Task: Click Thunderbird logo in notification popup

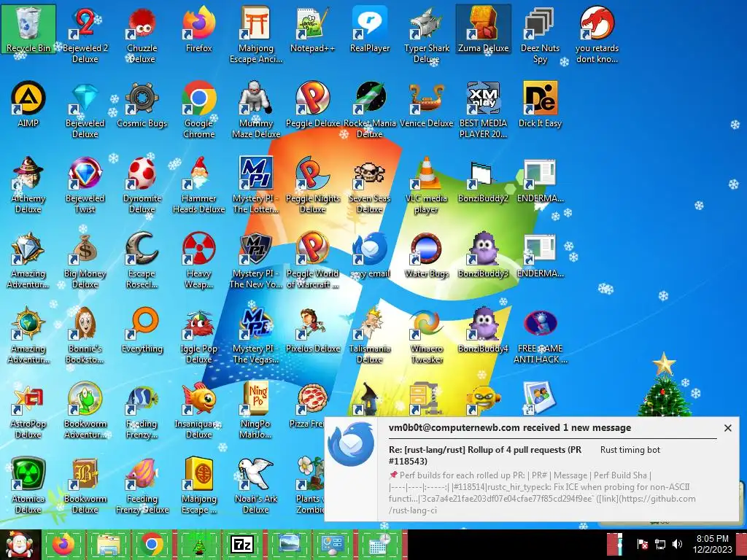Action: 351,444
